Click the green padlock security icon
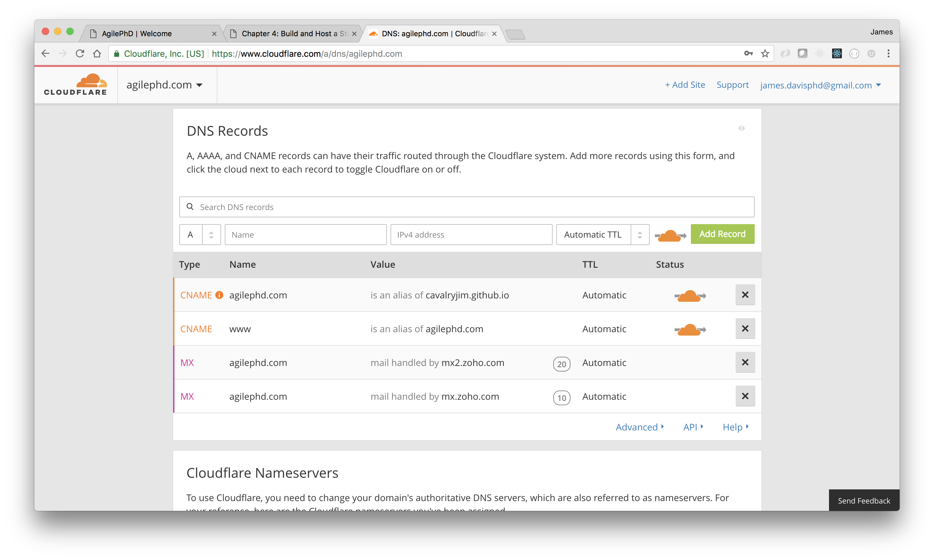Image resolution: width=934 pixels, height=560 pixels. coord(117,54)
